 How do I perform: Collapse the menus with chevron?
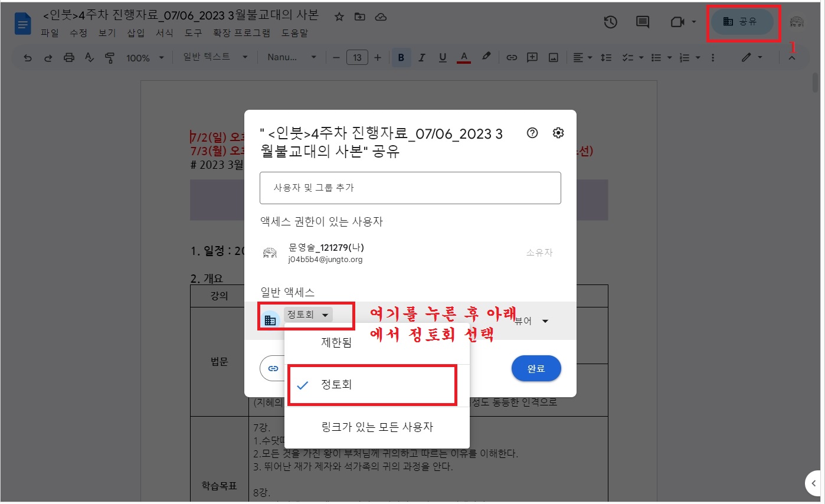(x=792, y=57)
